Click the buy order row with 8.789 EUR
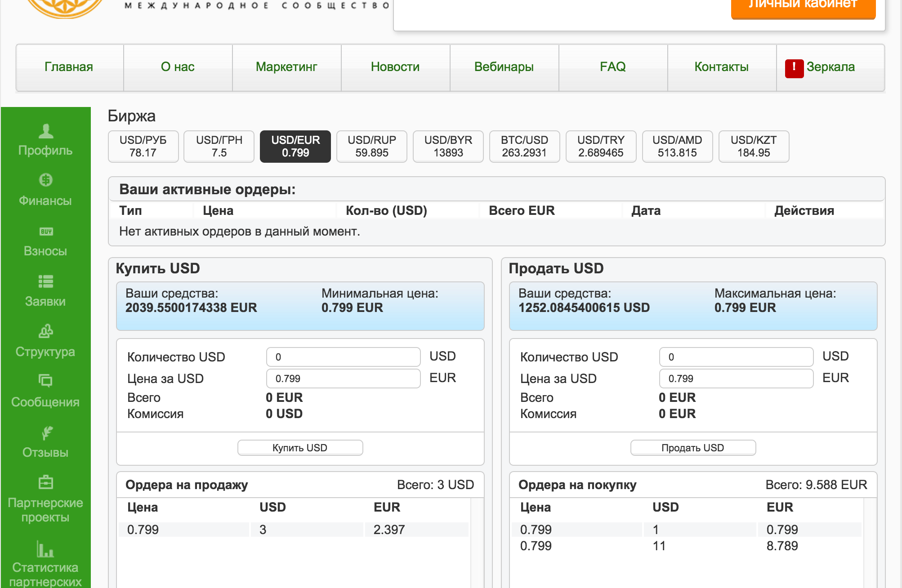Screen dimensions: 902x588 pos(687,546)
